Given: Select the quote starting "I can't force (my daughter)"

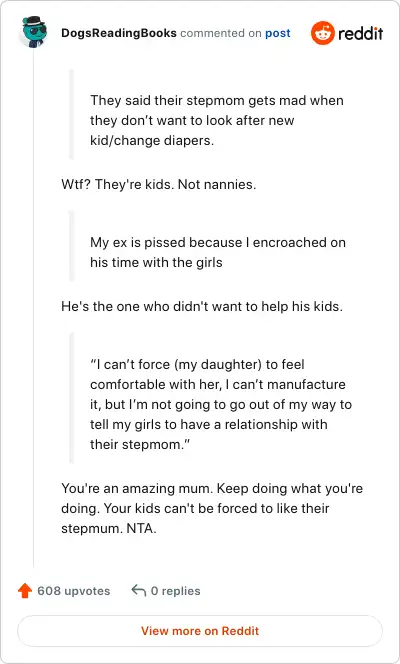Looking at the screenshot, I should (x=221, y=404).
